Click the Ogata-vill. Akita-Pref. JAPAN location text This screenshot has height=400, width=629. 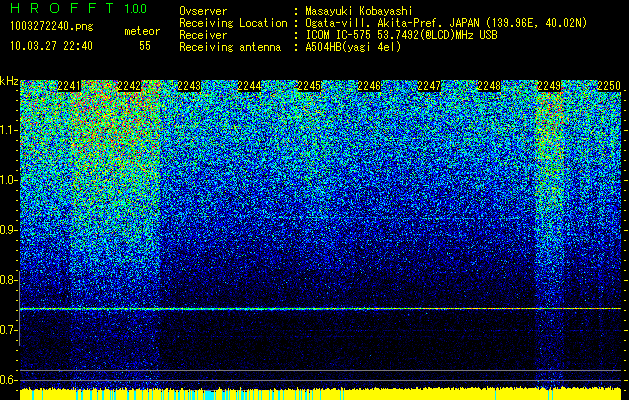tap(446, 23)
